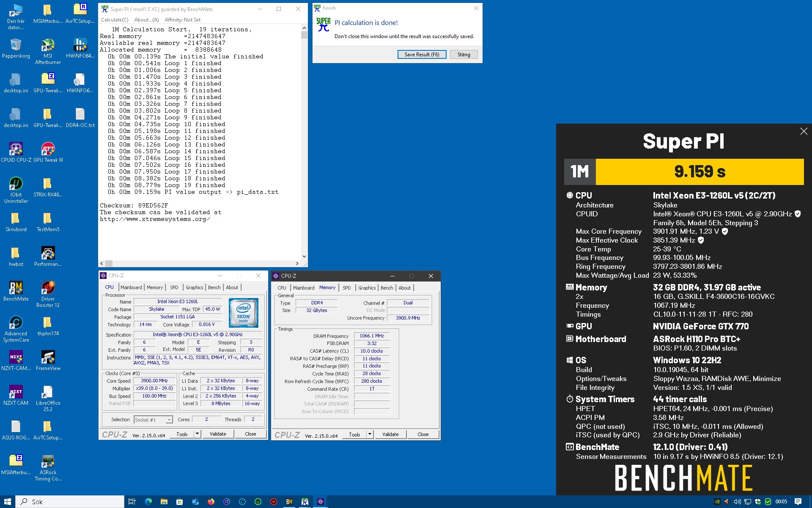The image size is (812, 508).
Task: Click CPU-Z taskbar icon
Action: coord(321,502)
